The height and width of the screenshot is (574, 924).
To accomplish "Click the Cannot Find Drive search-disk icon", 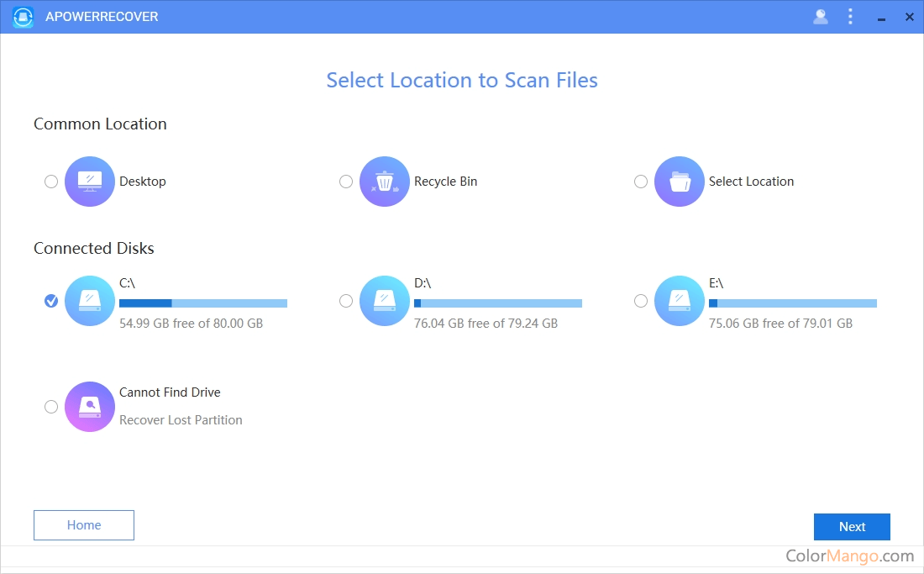I will (x=90, y=407).
